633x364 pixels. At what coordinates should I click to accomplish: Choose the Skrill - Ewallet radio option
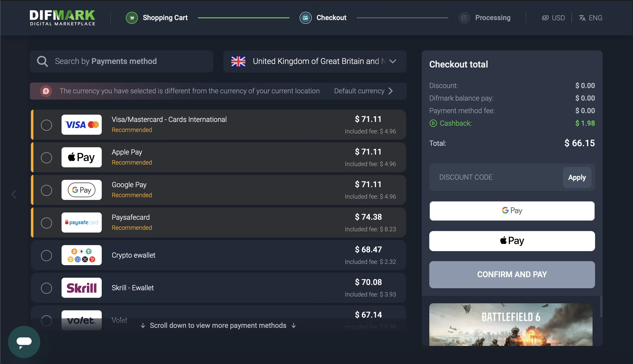pos(46,288)
